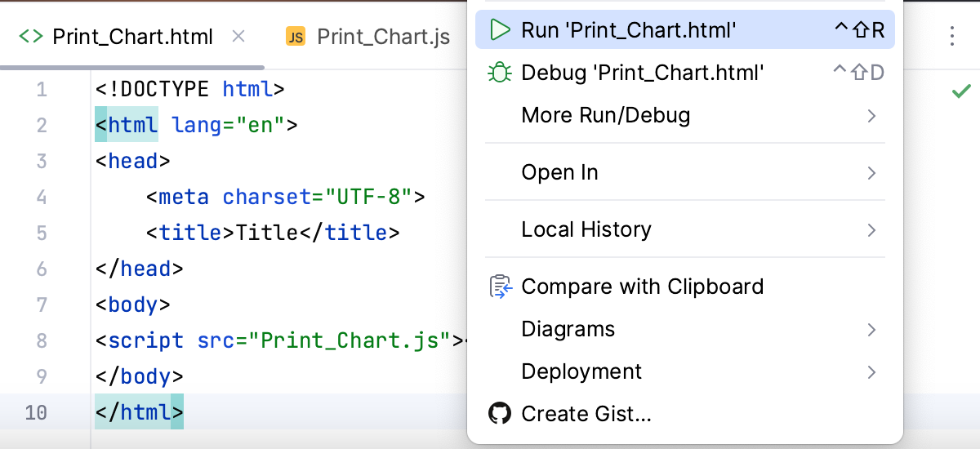Close the Print_Chart.html tab
Image resolution: width=980 pixels, height=449 pixels.
238,36
